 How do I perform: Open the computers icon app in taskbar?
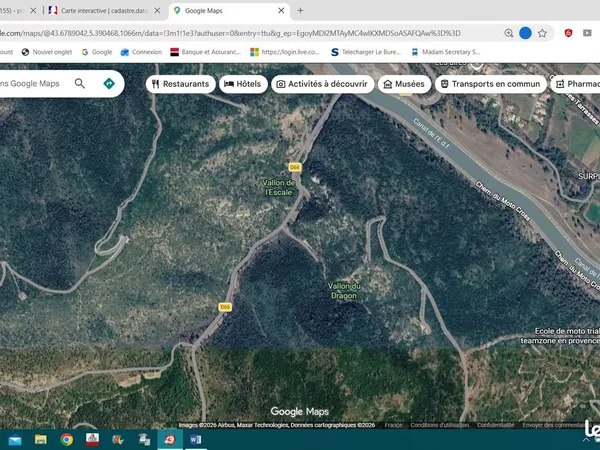144,440
